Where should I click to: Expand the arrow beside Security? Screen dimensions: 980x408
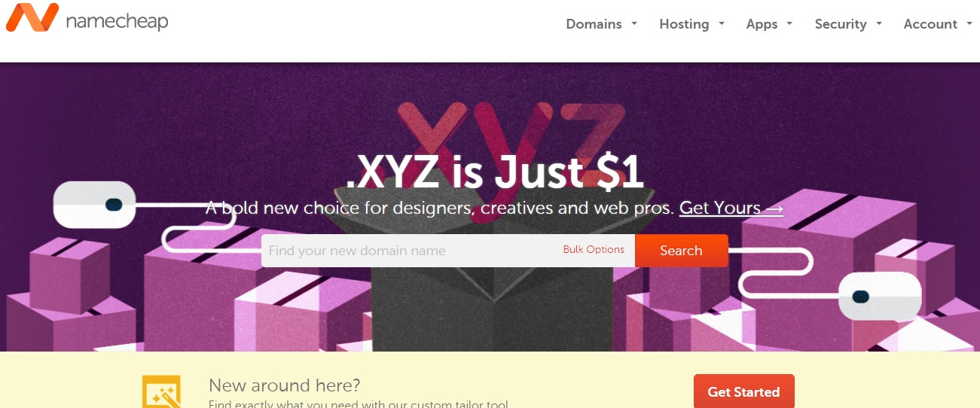coord(879,23)
